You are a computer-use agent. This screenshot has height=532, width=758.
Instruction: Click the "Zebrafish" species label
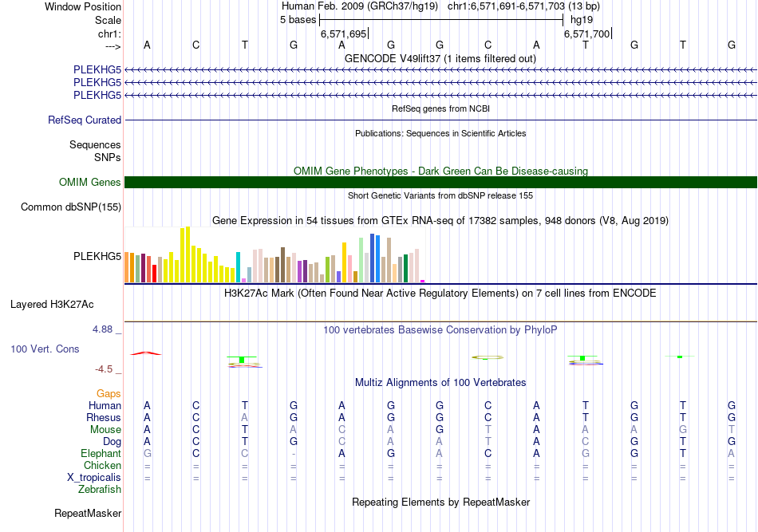[x=100, y=490]
